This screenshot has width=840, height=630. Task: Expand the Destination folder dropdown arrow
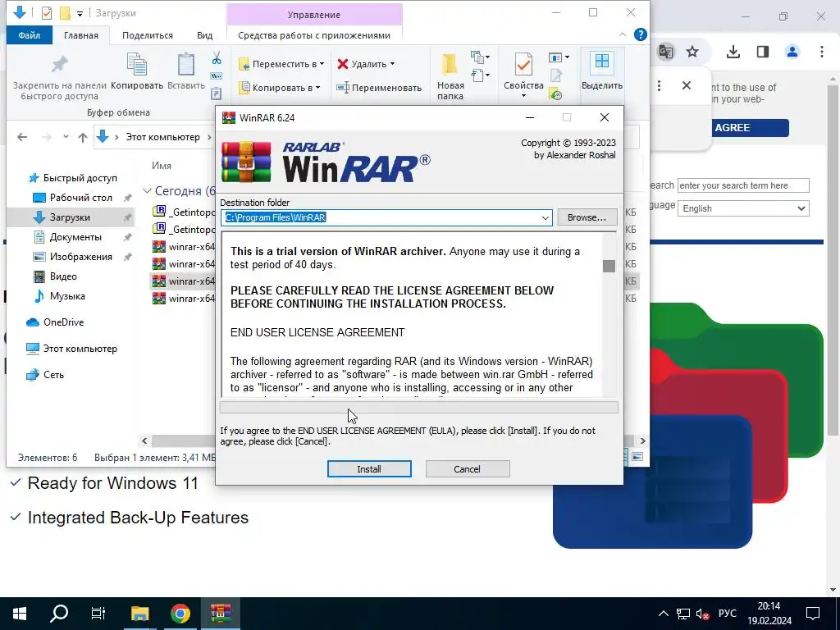[x=545, y=217]
